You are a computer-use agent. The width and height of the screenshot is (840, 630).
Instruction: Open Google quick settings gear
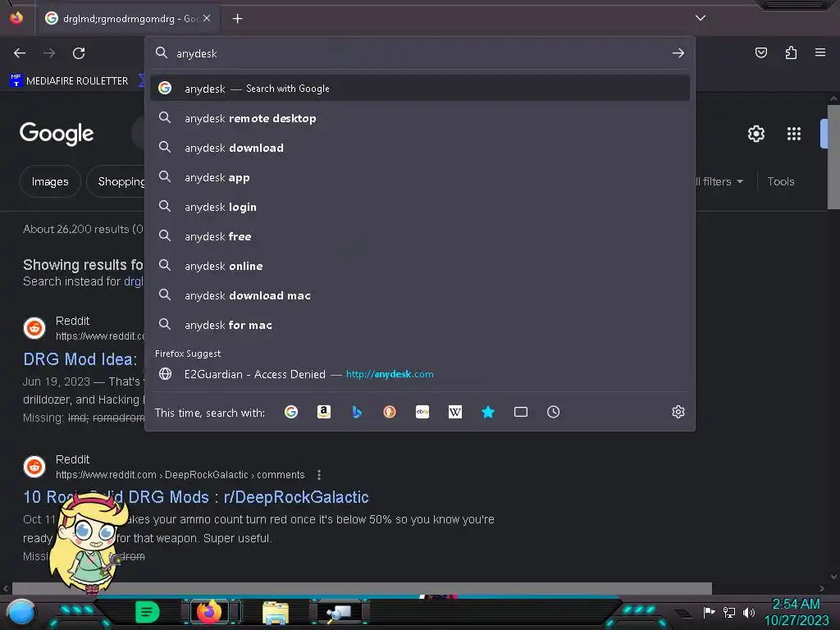click(x=756, y=134)
